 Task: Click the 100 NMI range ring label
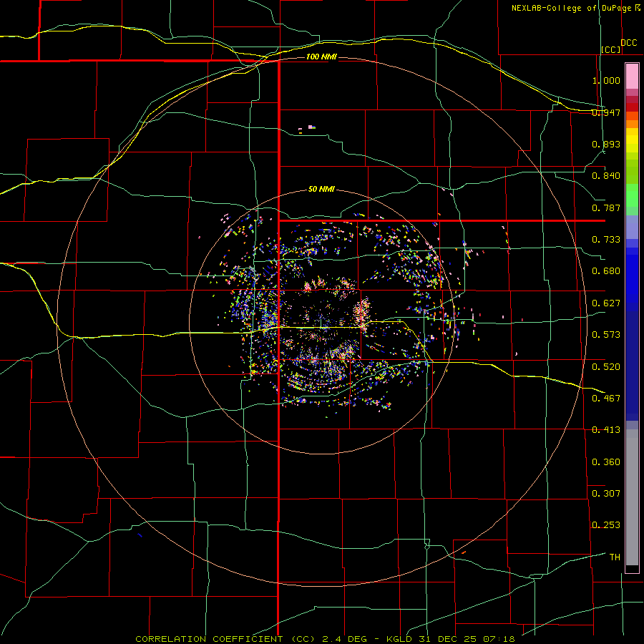321,57
